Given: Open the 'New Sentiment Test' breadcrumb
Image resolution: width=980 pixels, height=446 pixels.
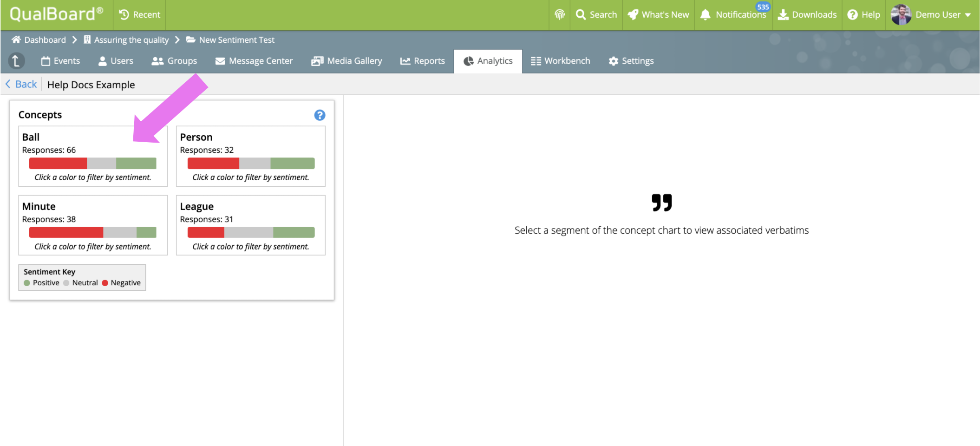Looking at the screenshot, I should click(230, 40).
